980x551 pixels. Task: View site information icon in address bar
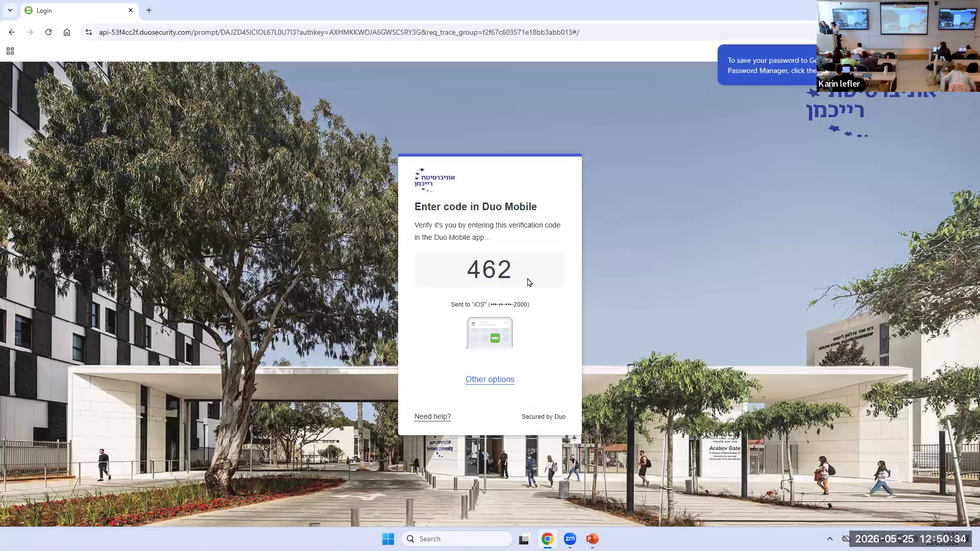[x=89, y=32]
